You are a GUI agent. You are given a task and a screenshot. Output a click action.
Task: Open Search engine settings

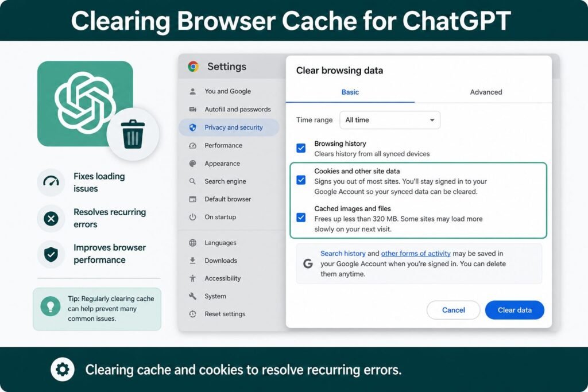pyautogui.click(x=225, y=181)
